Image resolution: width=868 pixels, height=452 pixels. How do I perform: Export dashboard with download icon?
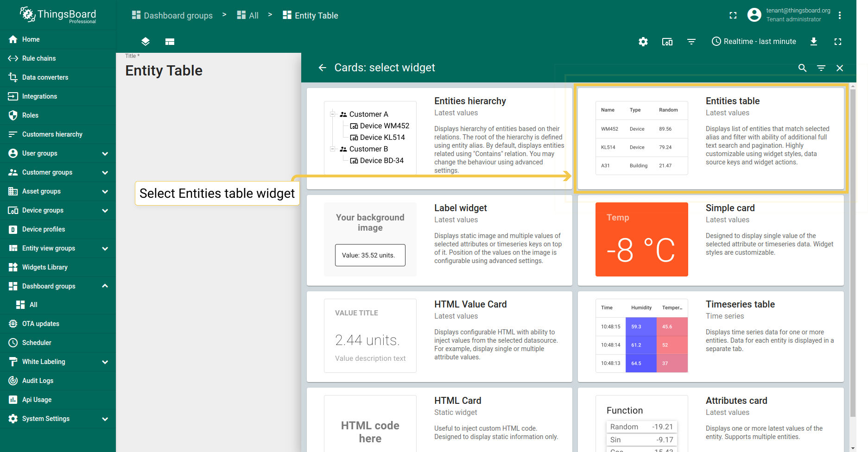[814, 42]
